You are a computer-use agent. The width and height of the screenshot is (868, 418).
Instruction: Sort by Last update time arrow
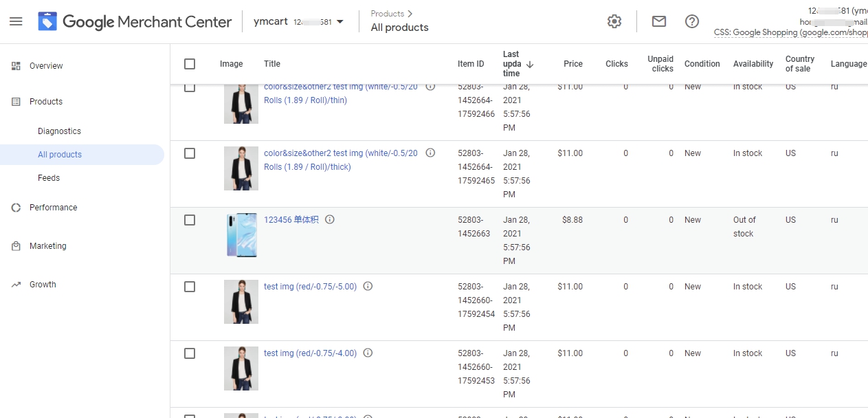click(x=530, y=65)
